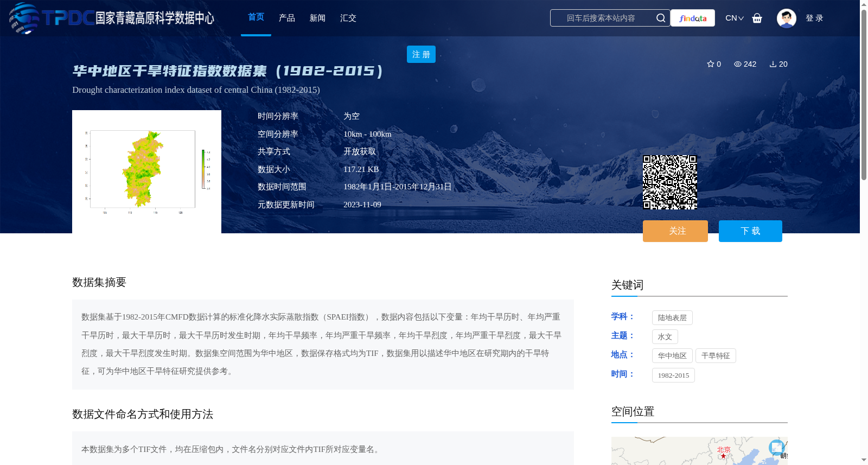The width and height of the screenshot is (868, 465).
Task: Click the TPDC globe logo
Action: point(24,18)
